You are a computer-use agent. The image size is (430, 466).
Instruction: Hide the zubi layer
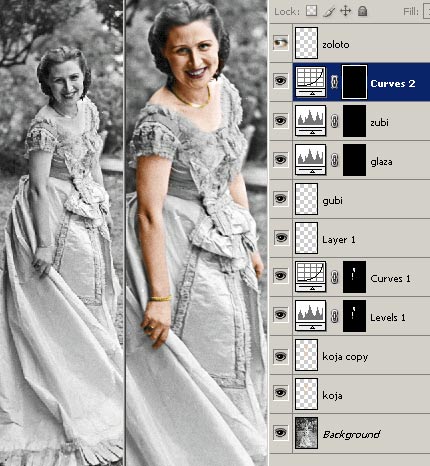click(x=281, y=120)
